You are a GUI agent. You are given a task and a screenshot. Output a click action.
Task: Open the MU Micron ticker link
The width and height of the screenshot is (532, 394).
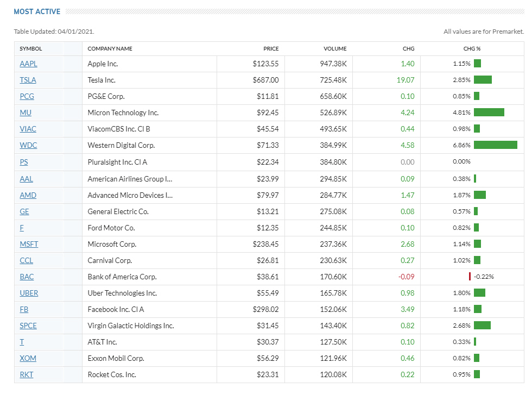tap(26, 113)
